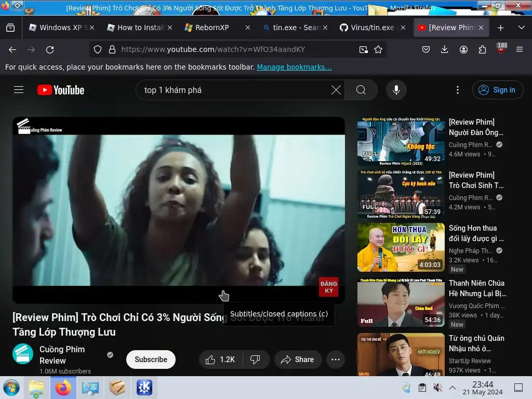Subscribe to Cường Phim Review channel
The height and width of the screenshot is (399, 532).
(x=151, y=360)
